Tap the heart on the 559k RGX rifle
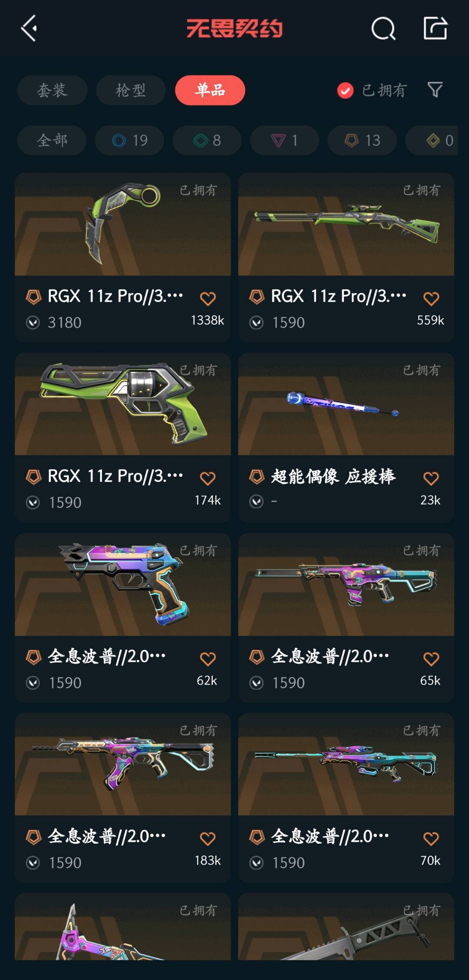Screen dimensions: 469x980 coord(431,298)
